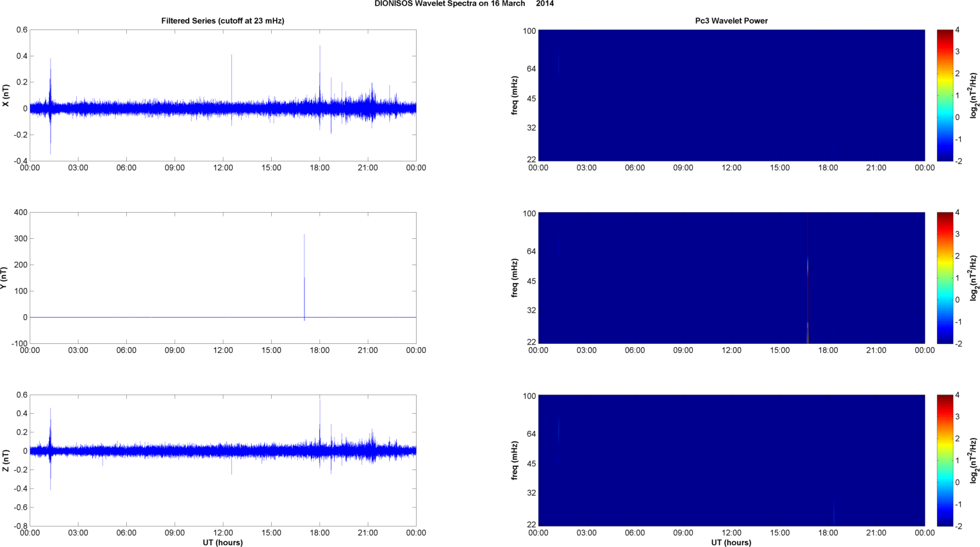The height and width of the screenshot is (547, 980).
Task: Click the colorbar beside the Y wavelet spectrogram
Action: [944, 278]
